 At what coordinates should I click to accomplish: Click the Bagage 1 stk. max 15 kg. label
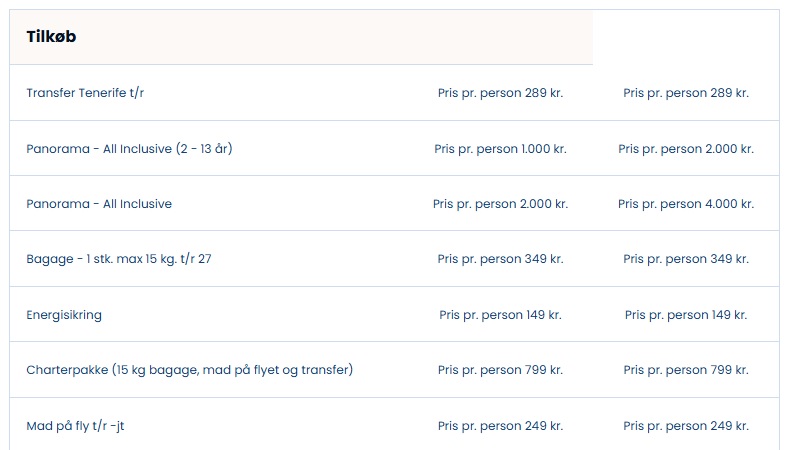[119, 259]
